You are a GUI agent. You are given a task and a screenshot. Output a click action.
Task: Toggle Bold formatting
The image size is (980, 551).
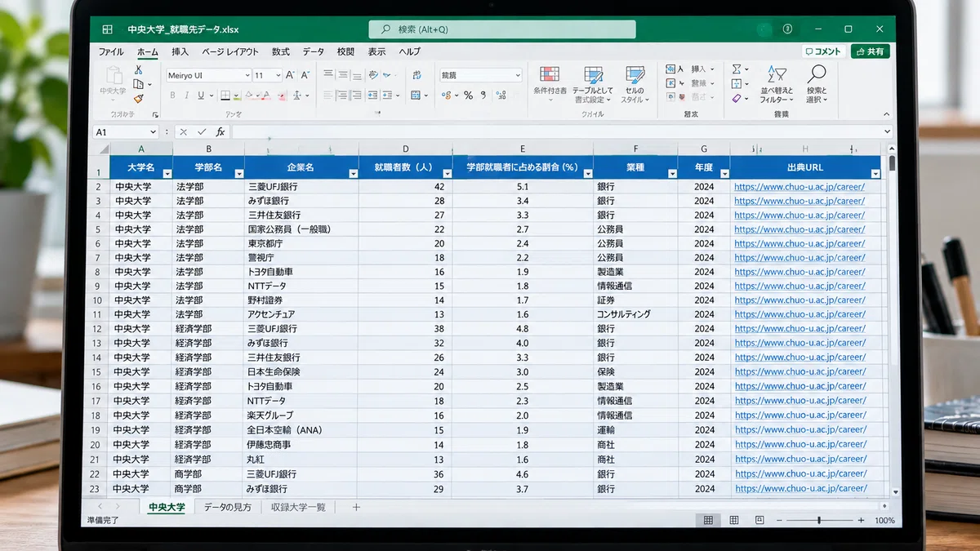click(172, 96)
